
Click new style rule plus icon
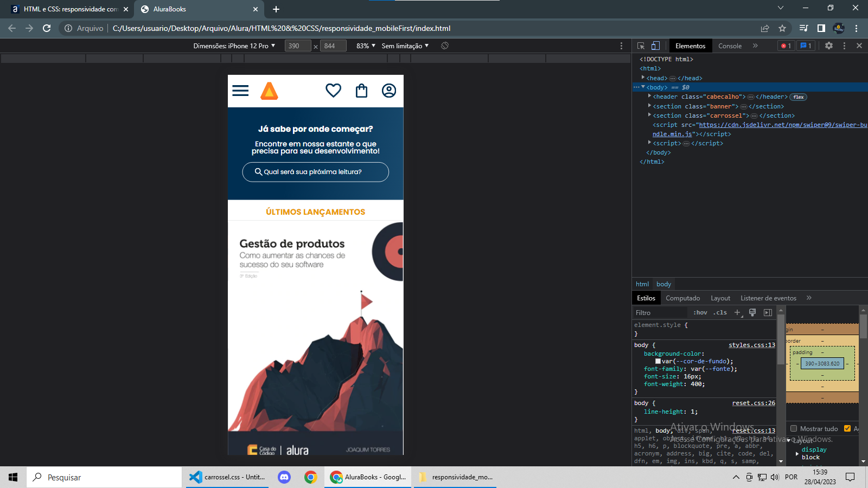pos(738,313)
